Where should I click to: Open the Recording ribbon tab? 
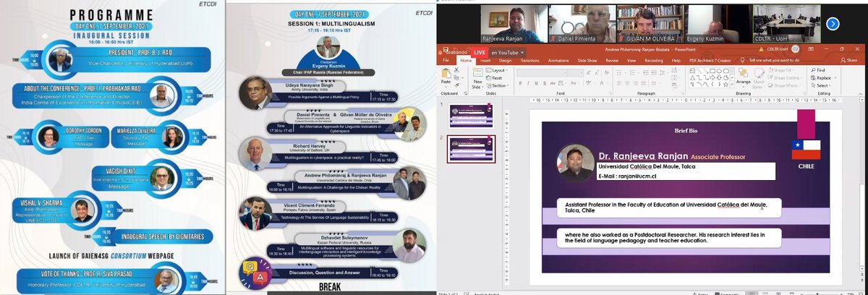tap(653, 61)
